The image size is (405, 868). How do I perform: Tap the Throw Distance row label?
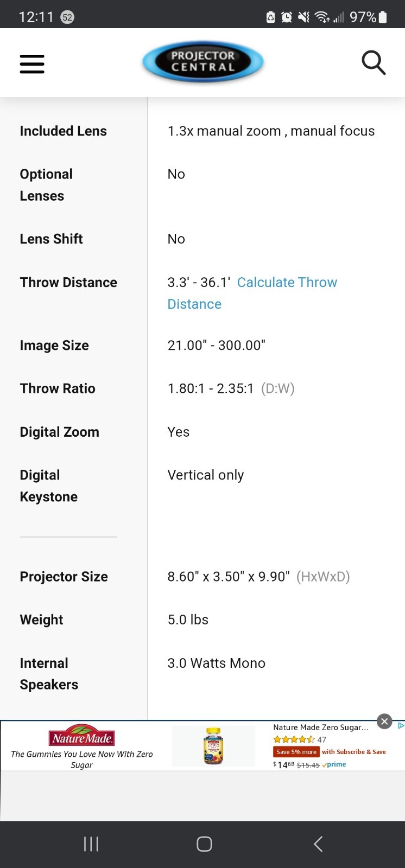point(68,282)
